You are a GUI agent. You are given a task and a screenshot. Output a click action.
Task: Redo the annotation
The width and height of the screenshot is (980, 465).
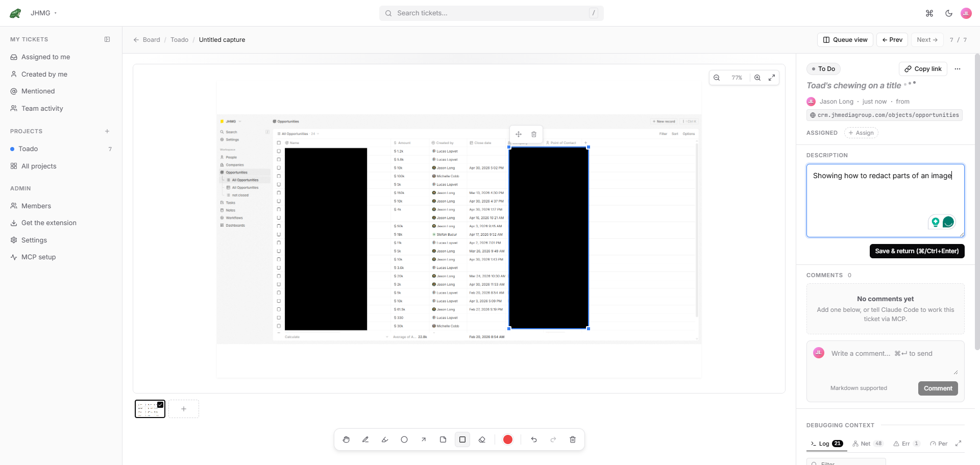[x=553, y=439]
